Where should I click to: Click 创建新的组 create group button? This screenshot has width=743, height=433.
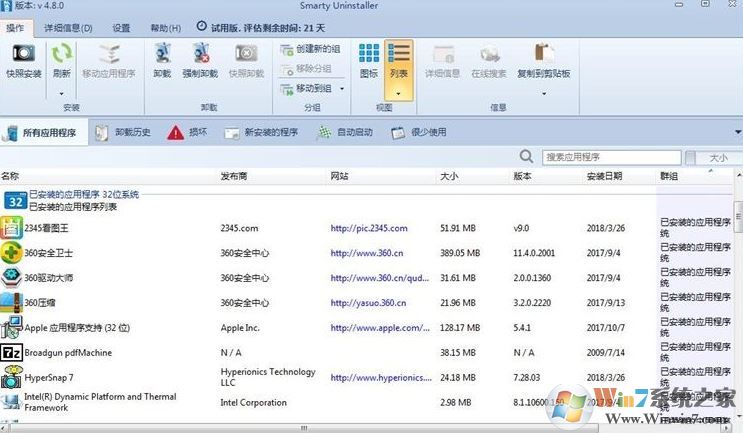click(310, 49)
